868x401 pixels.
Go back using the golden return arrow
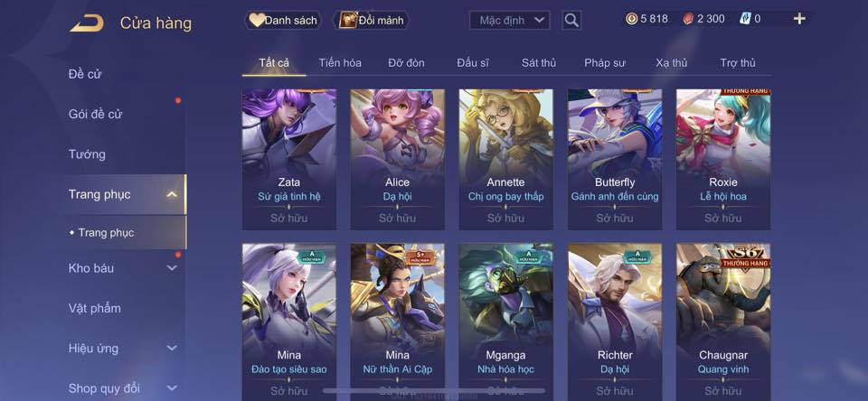pos(87,23)
